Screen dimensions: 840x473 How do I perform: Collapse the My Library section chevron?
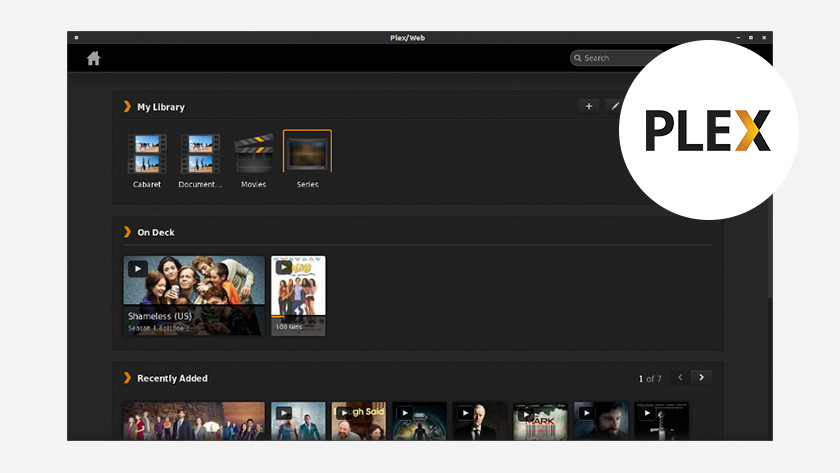(127, 107)
